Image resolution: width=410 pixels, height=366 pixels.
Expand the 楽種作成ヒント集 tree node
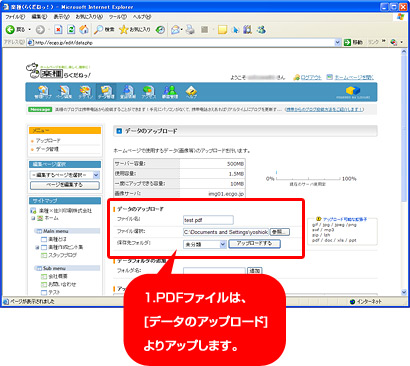pos(37,247)
